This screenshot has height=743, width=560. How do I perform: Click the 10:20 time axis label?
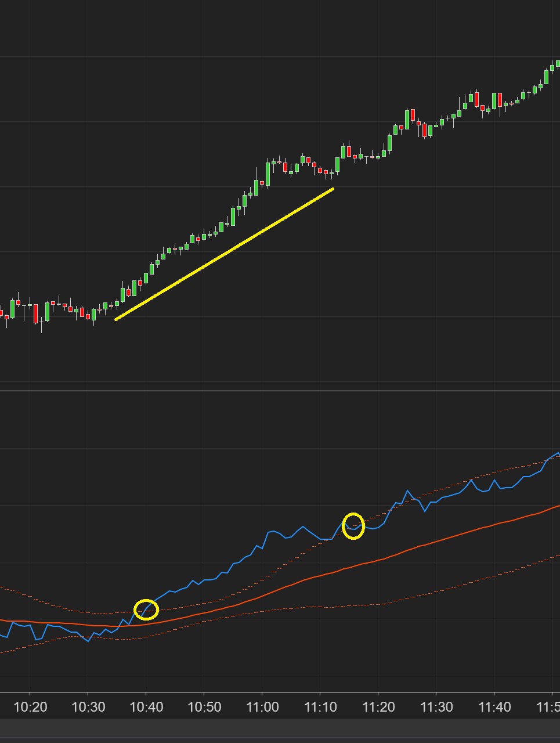[x=30, y=707]
